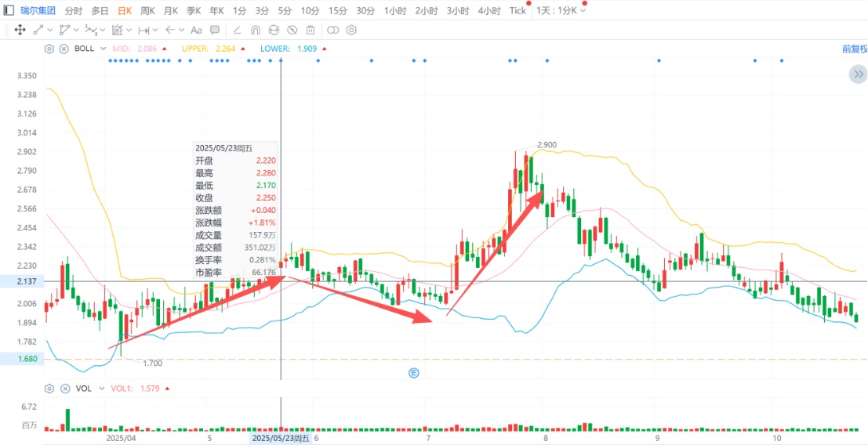Delete drawings with trash icon
The width and height of the screenshot is (868, 445).
[x=311, y=30]
